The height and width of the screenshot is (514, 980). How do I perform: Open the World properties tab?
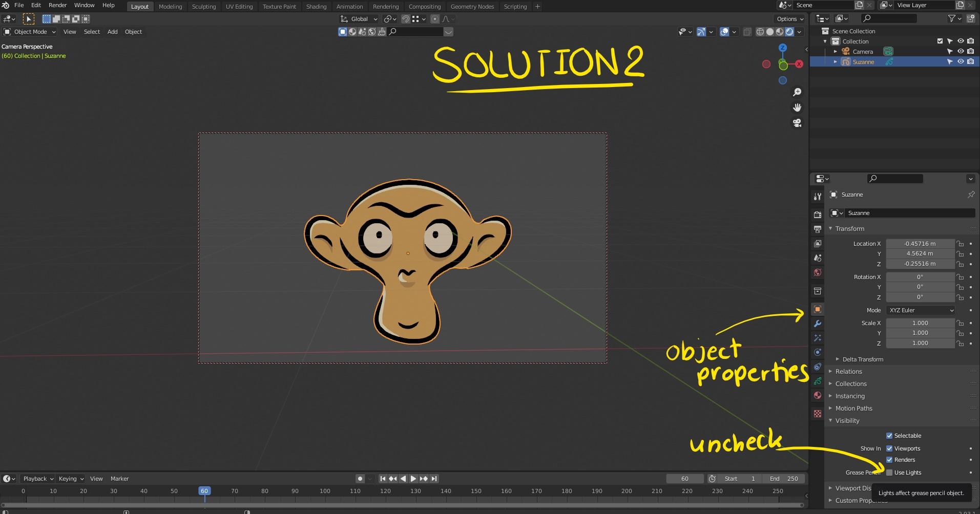(818, 272)
